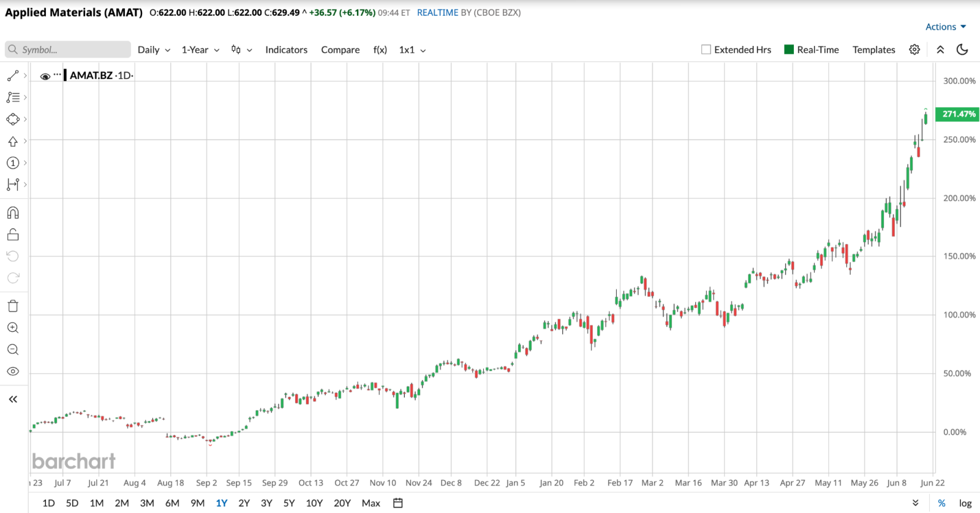Open the Templates menu

click(x=873, y=50)
